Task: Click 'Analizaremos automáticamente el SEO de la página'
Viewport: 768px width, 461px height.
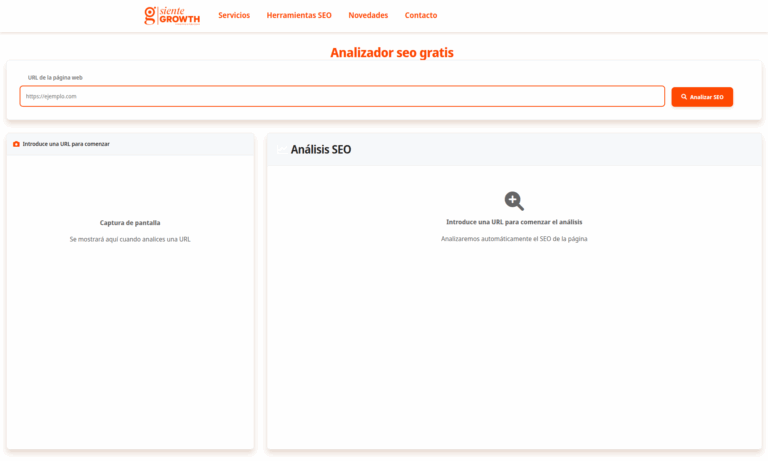Action: click(x=514, y=239)
